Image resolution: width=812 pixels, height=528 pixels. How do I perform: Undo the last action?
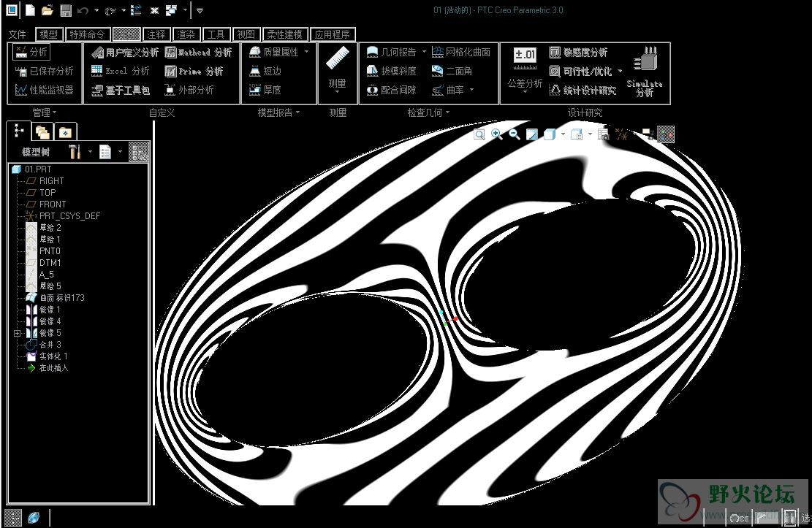(83, 10)
